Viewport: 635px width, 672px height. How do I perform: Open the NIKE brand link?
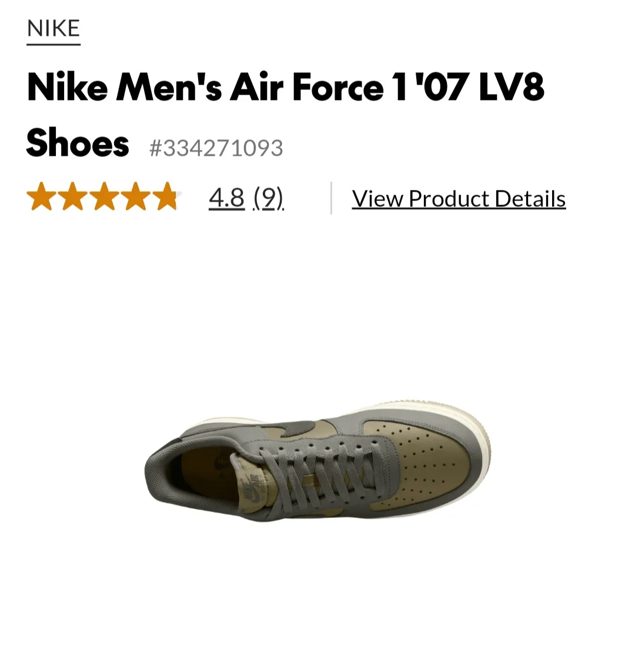54,27
